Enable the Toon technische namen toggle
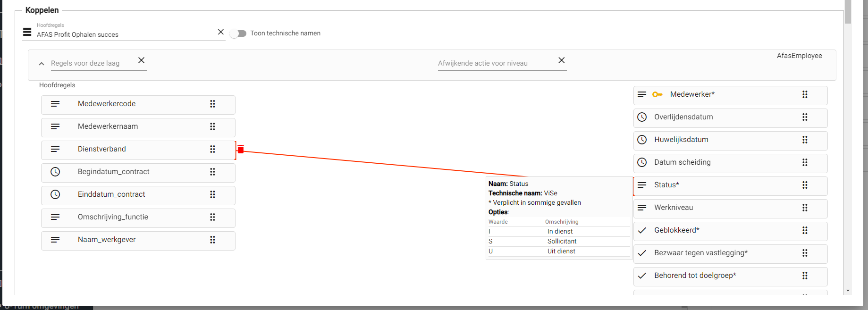Screen dimensions: 868x310 238,34
